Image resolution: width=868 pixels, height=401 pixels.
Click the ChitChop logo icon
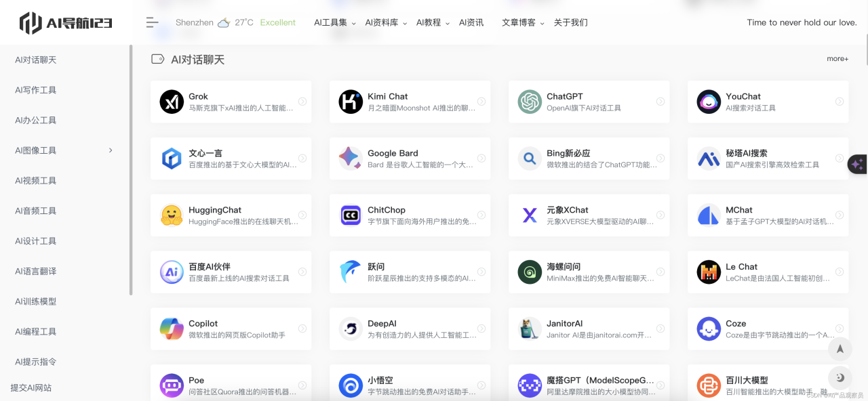[351, 215]
